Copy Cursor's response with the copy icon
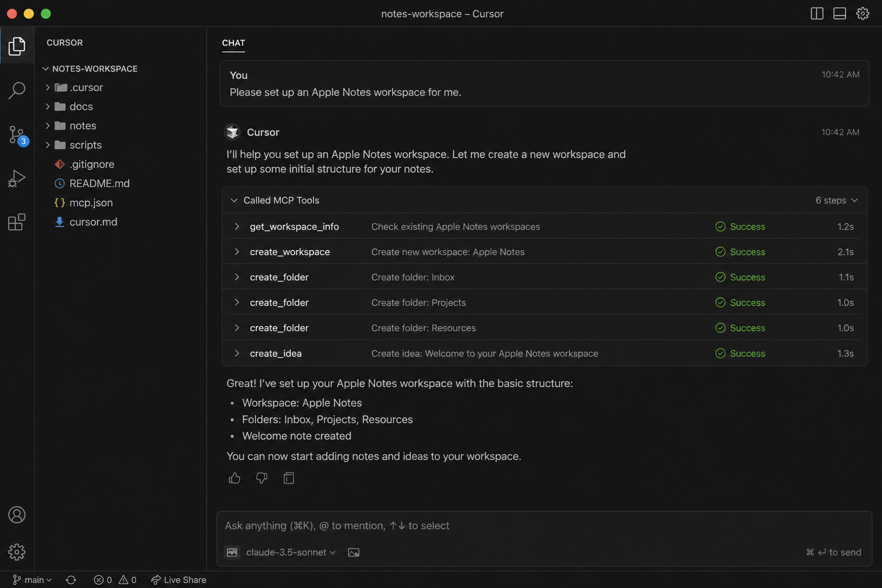Screen dimensions: 882x588 coord(289,478)
